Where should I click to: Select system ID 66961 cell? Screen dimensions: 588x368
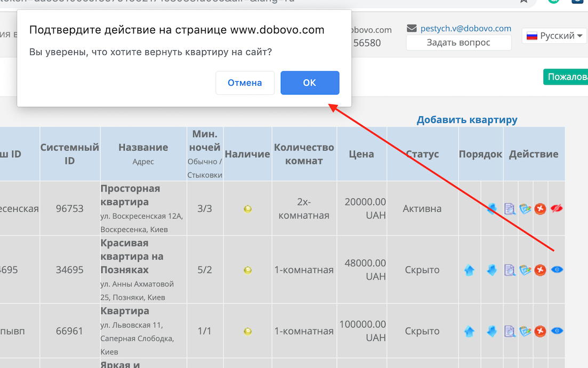(x=70, y=331)
